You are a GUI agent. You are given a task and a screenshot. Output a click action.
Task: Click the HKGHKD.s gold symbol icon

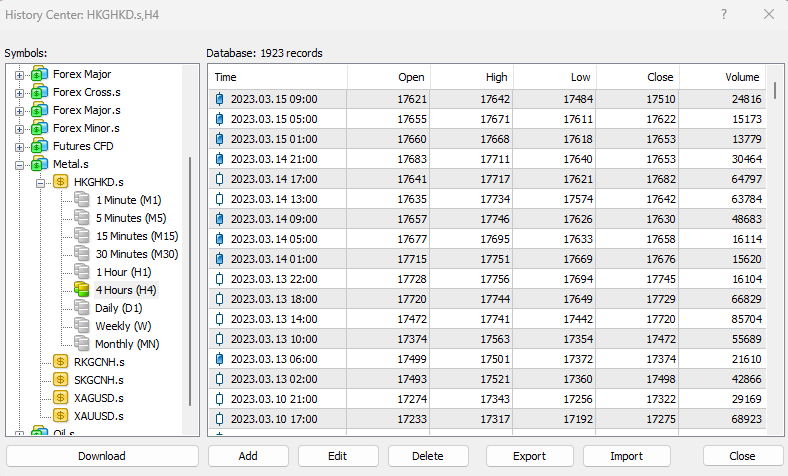(x=60, y=182)
